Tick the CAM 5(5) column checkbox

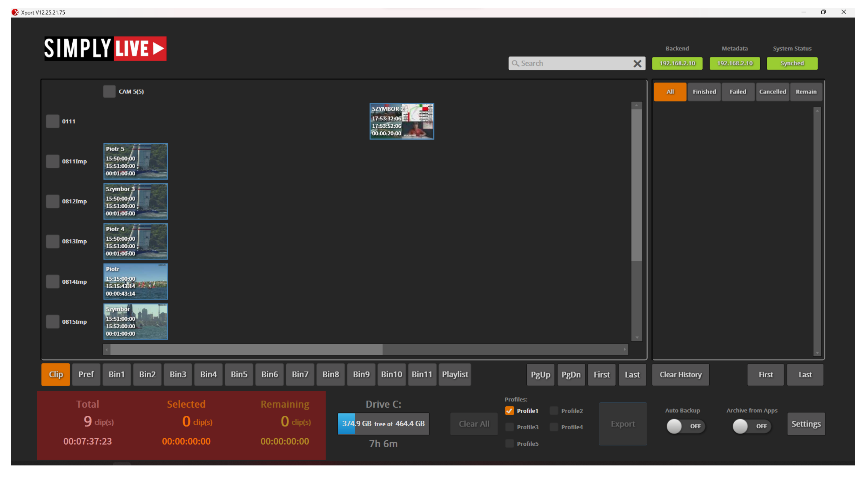109,91
